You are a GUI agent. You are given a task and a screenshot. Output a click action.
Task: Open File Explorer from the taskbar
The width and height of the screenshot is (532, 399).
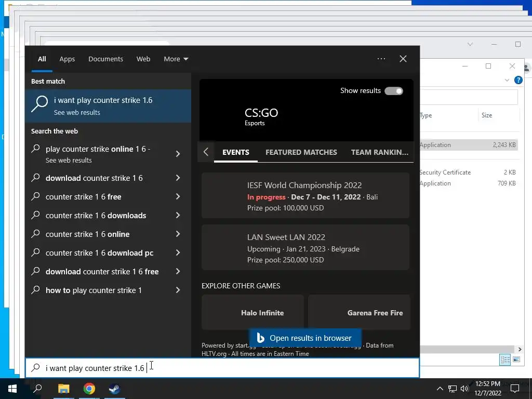(x=63, y=389)
